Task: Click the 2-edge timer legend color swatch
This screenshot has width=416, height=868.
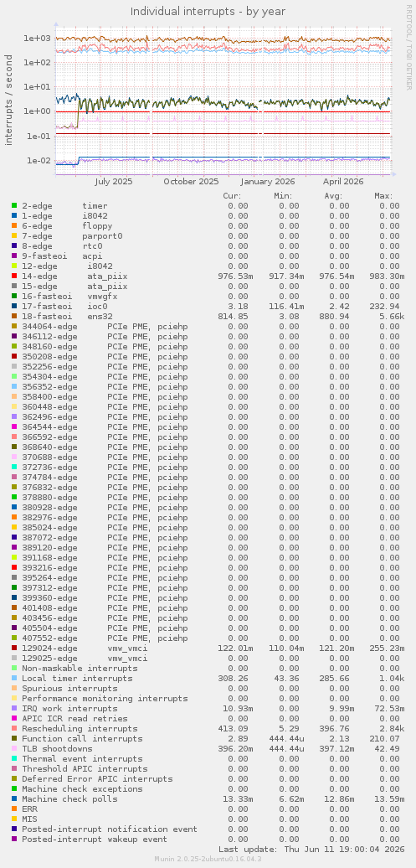Action: 14,206
